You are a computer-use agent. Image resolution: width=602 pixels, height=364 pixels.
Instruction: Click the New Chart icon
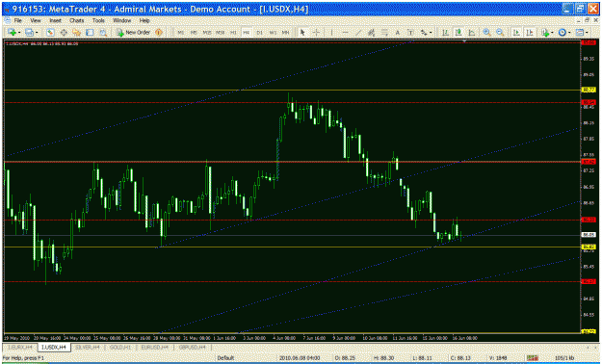pyautogui.click(x=12, y=33)
